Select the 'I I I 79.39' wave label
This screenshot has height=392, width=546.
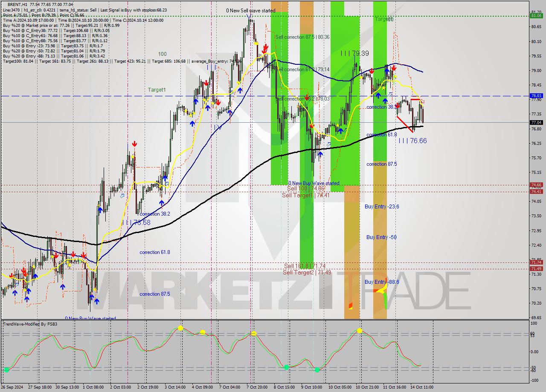coord(354,53)
